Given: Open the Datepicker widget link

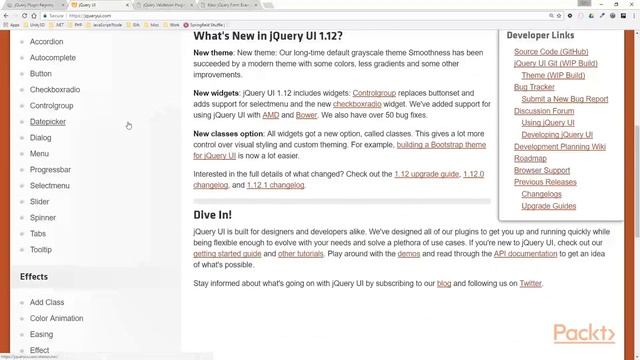Looking at the screenshot, I should pyautogui.click(x=48, y=122).
